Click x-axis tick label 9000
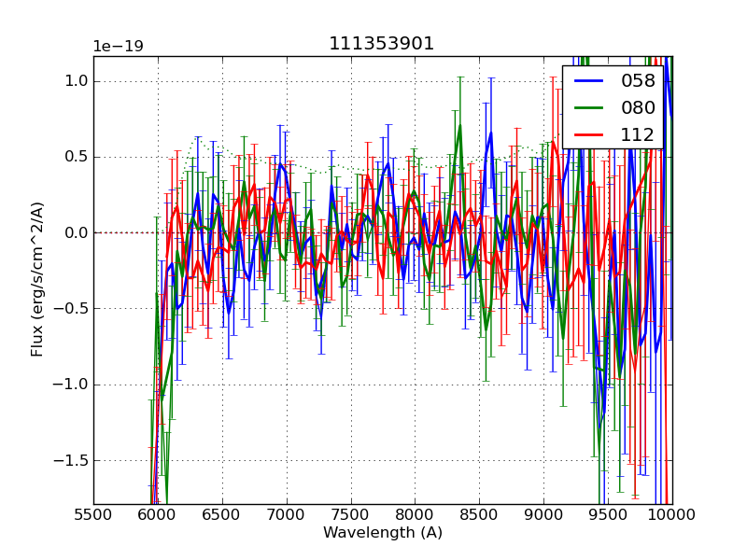 (x=543, y=512)
